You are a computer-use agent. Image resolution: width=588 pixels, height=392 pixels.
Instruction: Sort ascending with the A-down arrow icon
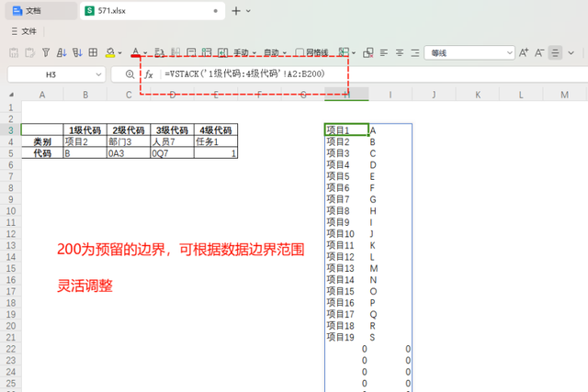[62, 52]
